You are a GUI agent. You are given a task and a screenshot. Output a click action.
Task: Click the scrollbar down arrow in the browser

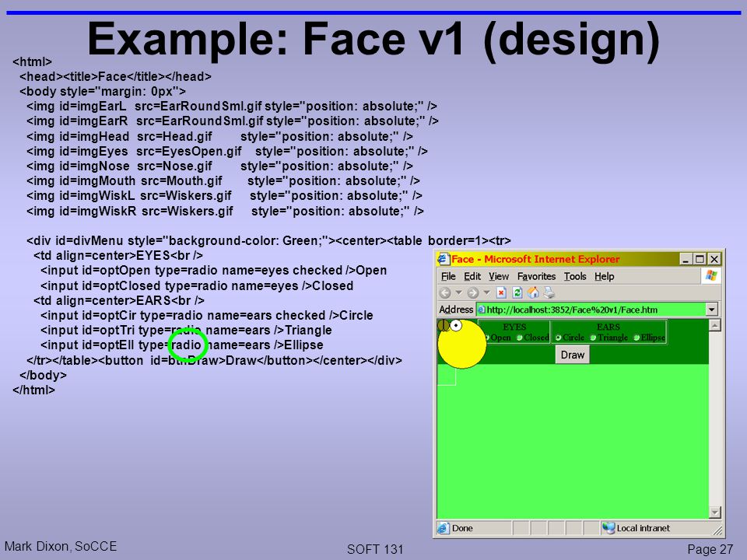[x=715, y=513]
